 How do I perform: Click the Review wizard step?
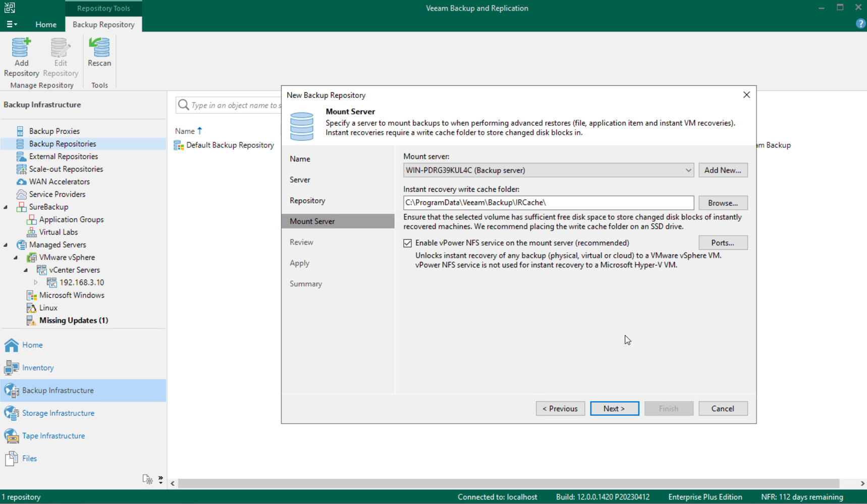pyautogui.click(x=301, y=242)
